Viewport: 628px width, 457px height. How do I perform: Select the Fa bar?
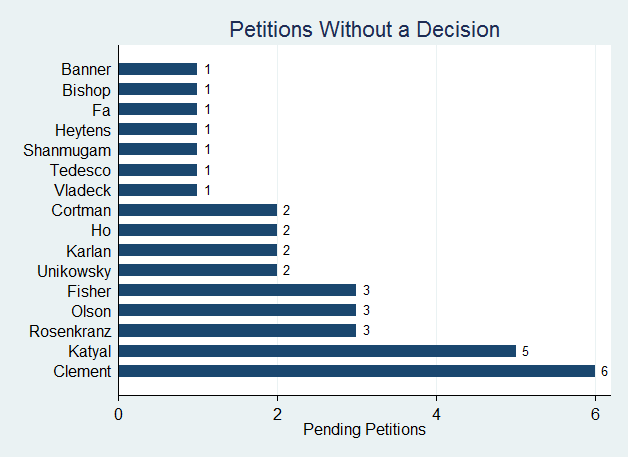coord(158,109)
